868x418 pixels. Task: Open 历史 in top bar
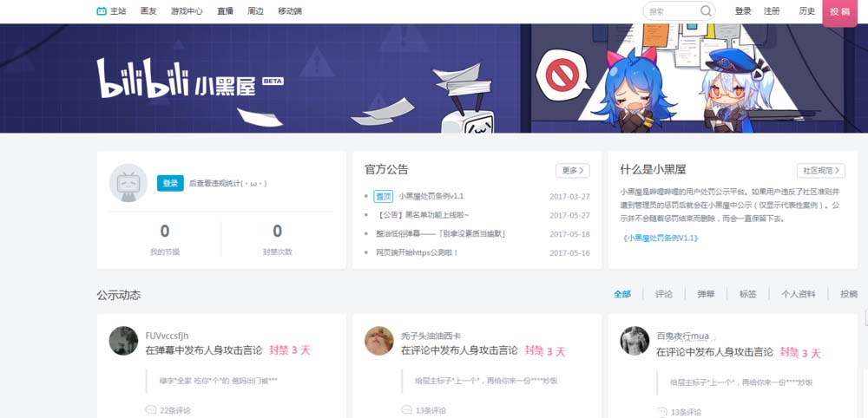coord(807,11)
